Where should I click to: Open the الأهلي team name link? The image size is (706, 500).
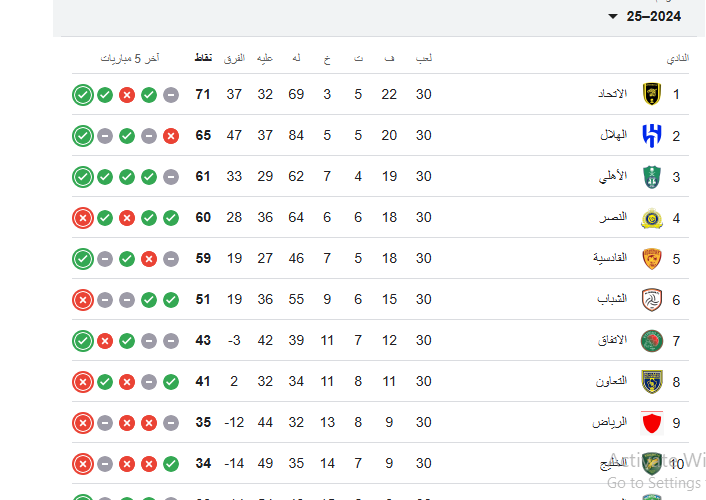click(613, 176)
